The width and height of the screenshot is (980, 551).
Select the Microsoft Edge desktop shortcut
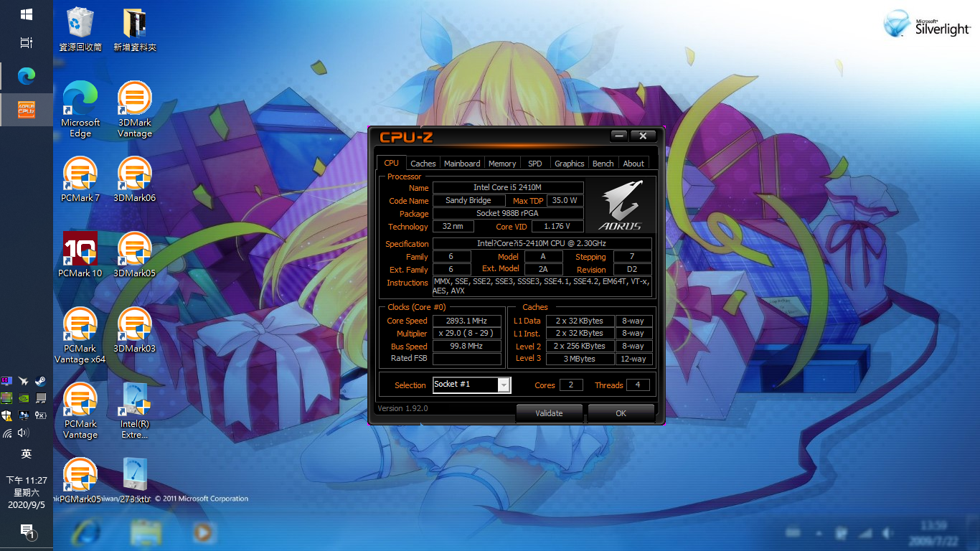(80, 110)
